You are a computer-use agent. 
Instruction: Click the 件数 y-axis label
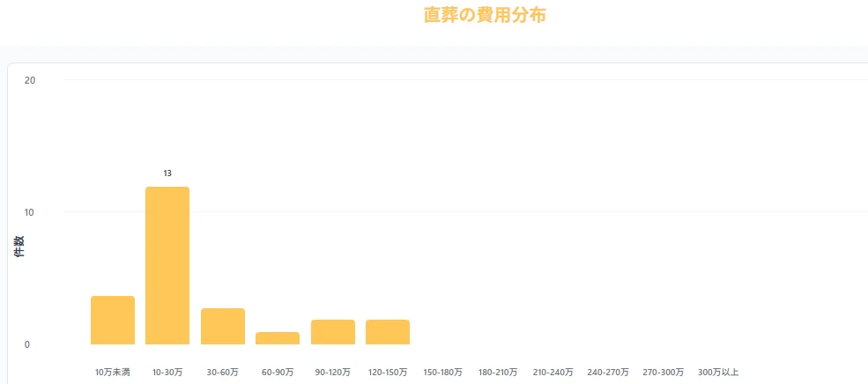[19, 247]
